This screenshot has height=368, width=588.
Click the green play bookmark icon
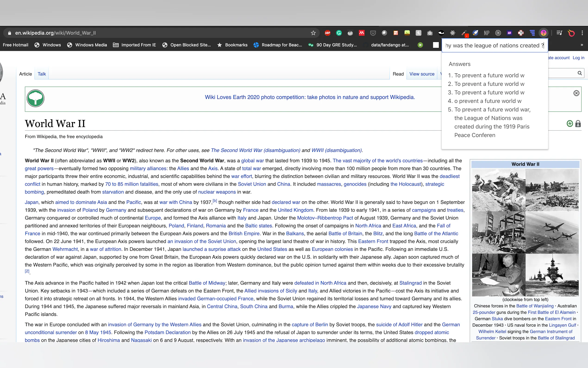420,45
